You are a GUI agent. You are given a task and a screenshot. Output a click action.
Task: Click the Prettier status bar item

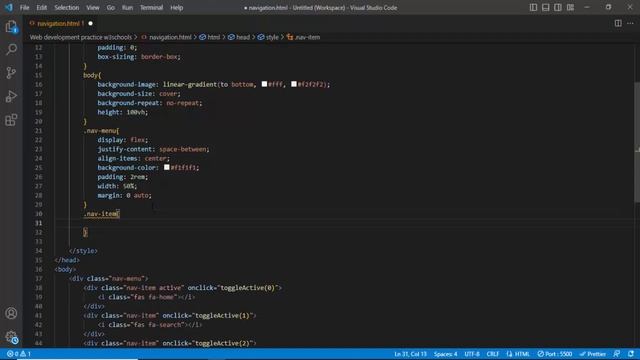[x=593, y=354]
